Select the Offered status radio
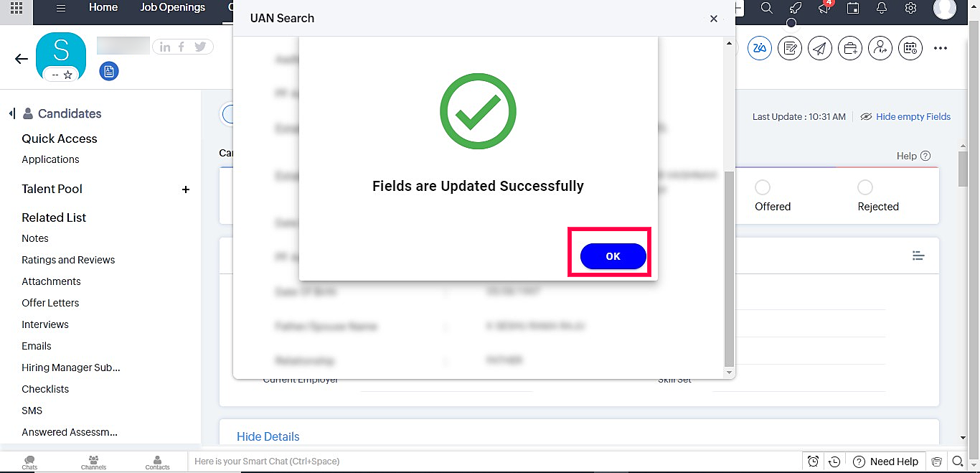 [763, 187]
